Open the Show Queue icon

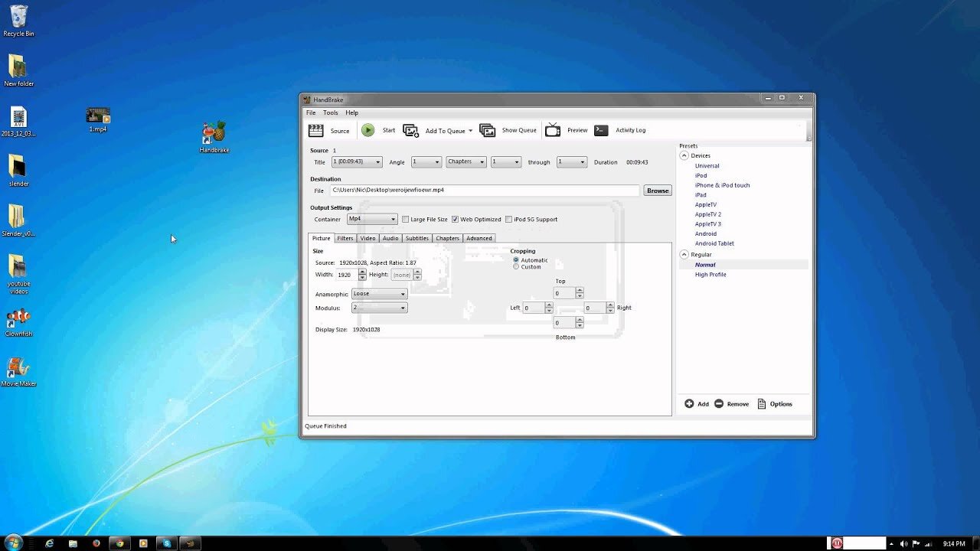pyautogui.click(x=488, y=130)
